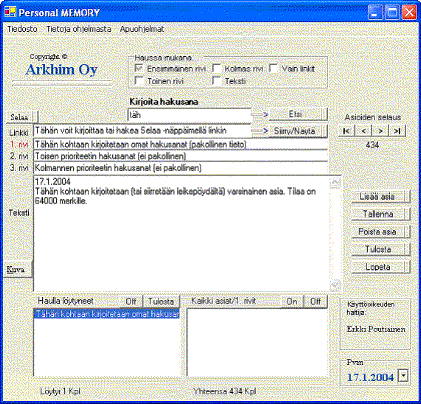Go to previous record arrow

363,131
